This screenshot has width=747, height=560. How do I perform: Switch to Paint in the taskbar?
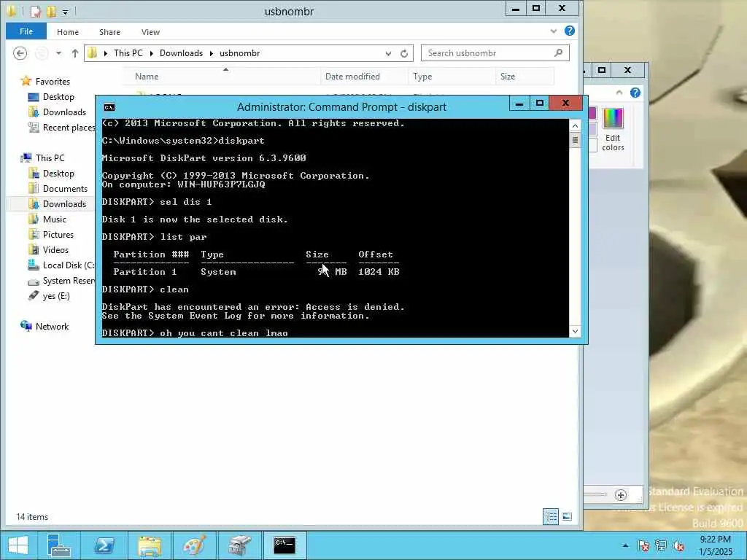194,545
